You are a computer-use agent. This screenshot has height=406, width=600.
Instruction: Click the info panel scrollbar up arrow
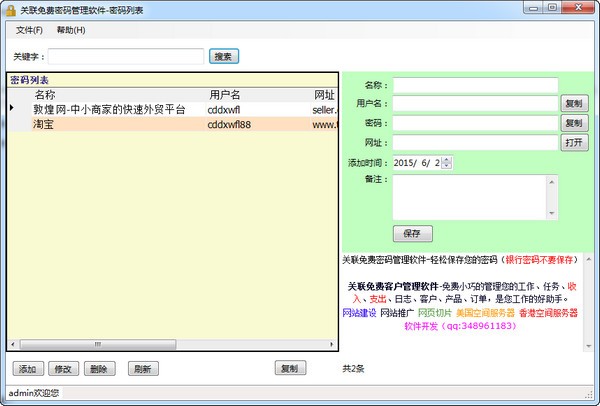pyautogui.click(x=589, y=259)
